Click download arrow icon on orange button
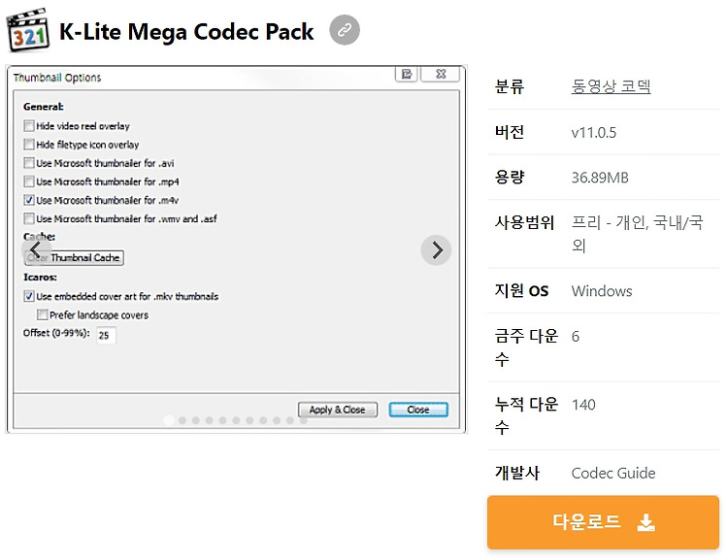 coord(645,522)
